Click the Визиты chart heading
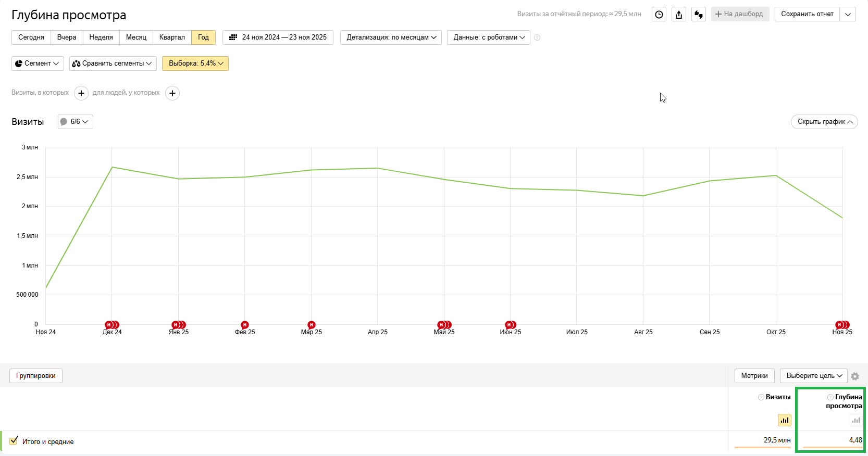Image resolution: width=868 pixels, height=456 pixels. point(28,122)
